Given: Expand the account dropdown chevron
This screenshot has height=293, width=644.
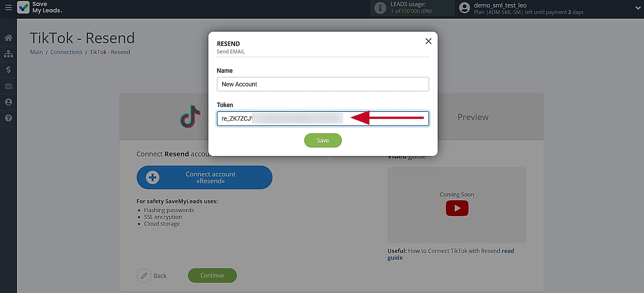Looking at the screenshot, I should click(638, 8).
